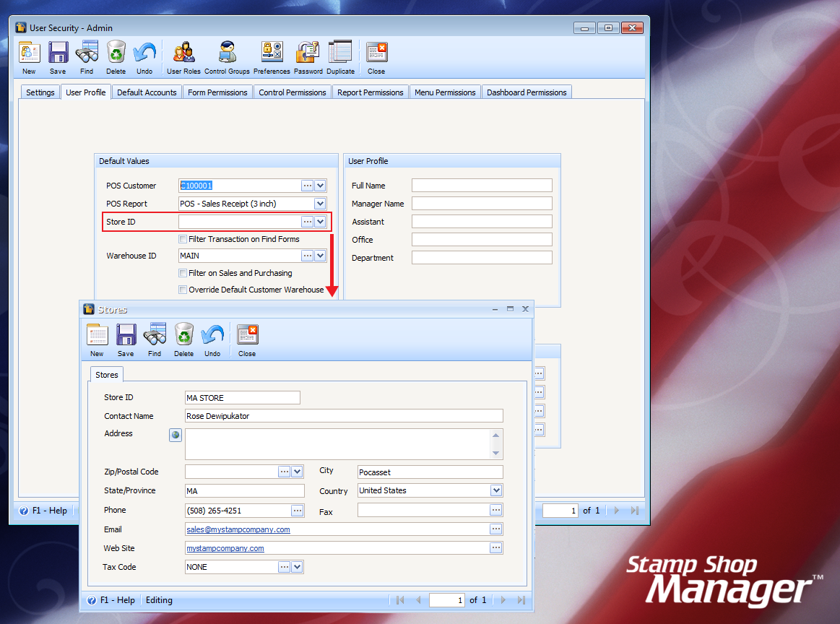Click Find in Stores window toolbar
Image resolution: width=840 pixels, height=624 pixels.
point(155,340)
